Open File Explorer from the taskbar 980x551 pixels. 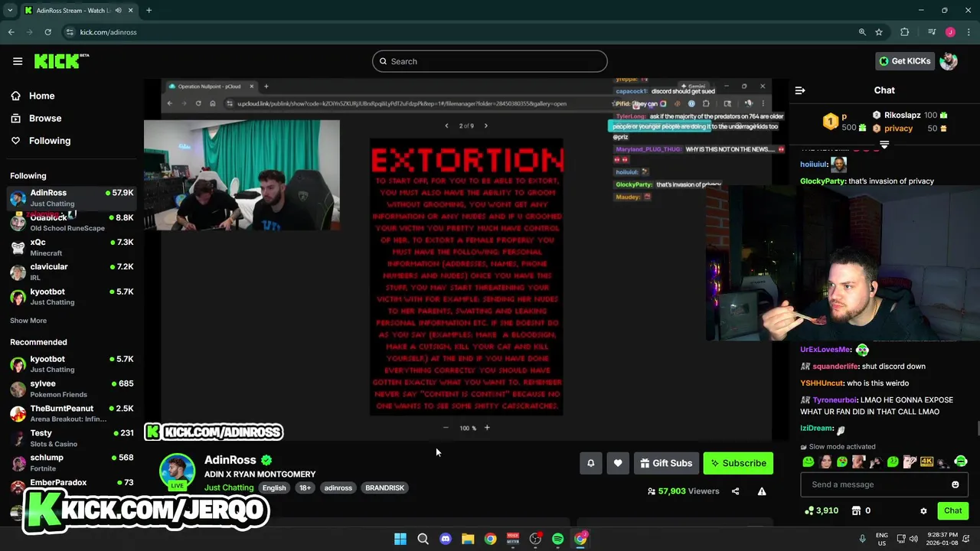(x=468, y=539)
